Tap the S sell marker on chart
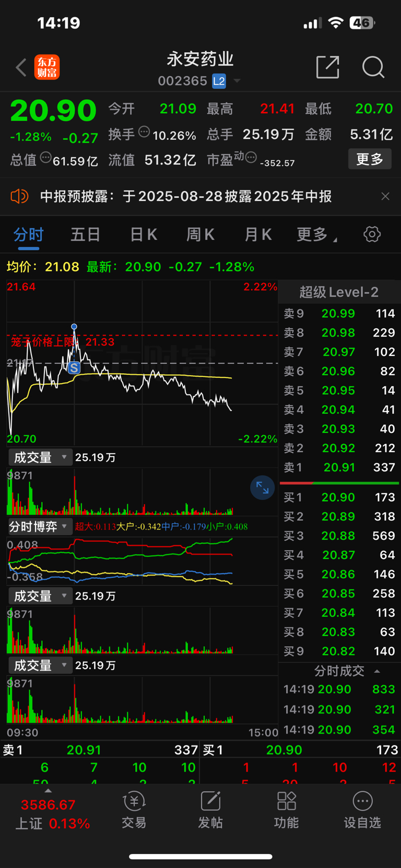This screenshot has height=868, width=401. (x=74, y=368)
